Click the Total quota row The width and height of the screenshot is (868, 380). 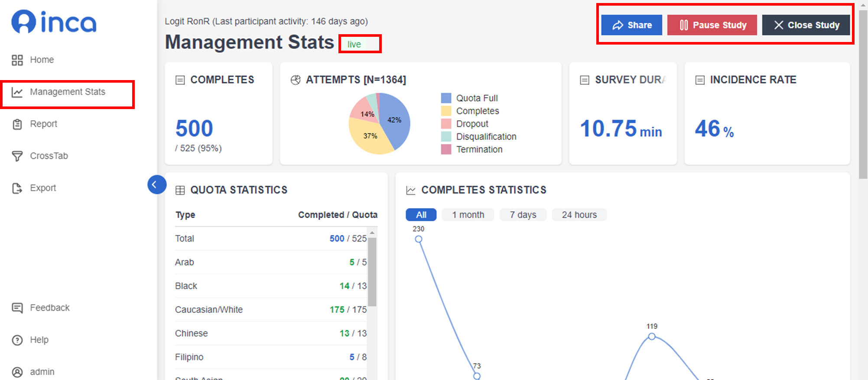click(x=271, y=239)
